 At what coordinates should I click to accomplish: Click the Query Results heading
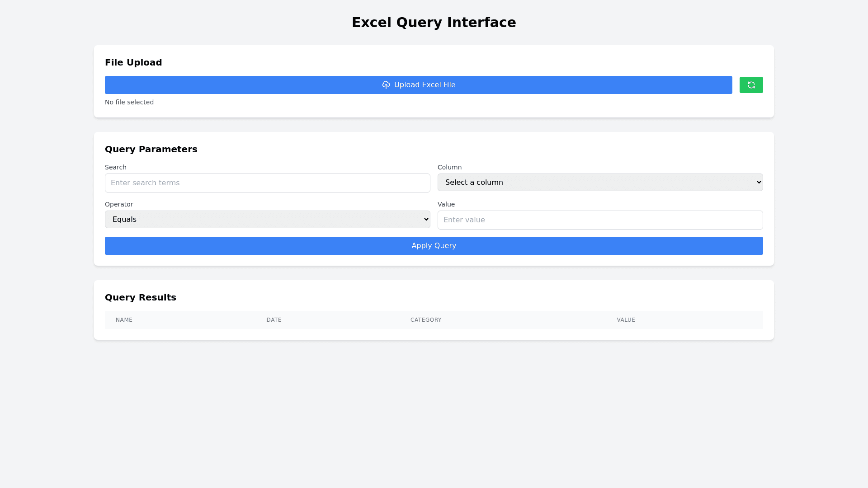(140, 297)
